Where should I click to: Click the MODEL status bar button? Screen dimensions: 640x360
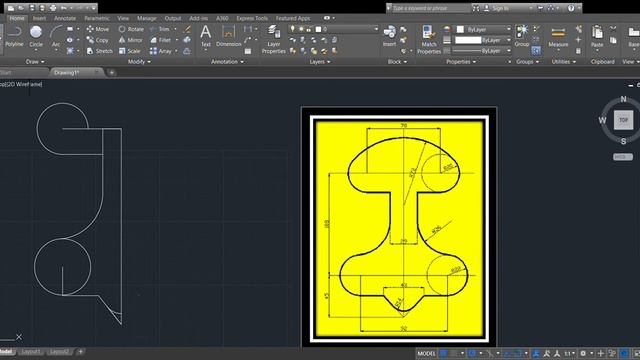[x=426, y=353]
